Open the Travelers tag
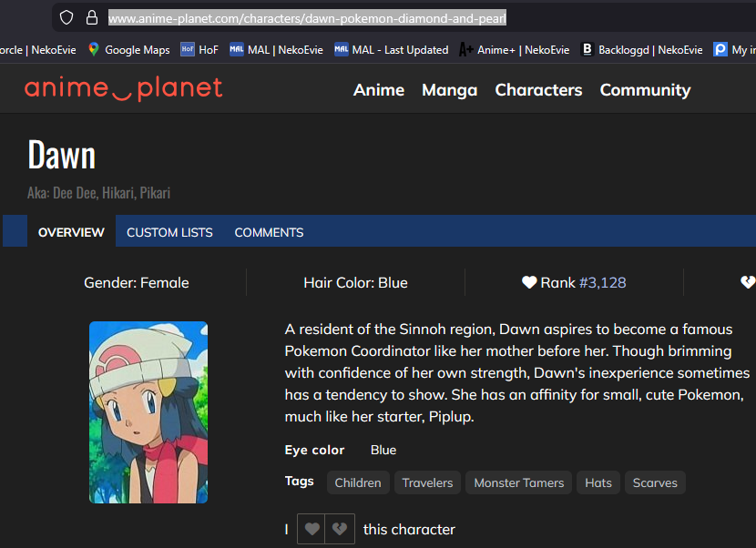756x548 pixels. (x=428, y=482)
